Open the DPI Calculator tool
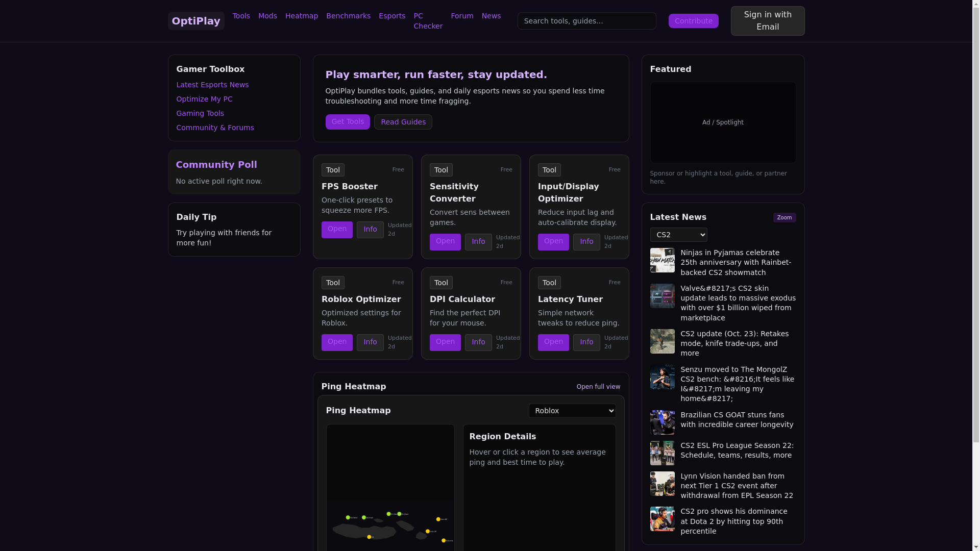Screen dimensions: 980x551 [445, 342]
